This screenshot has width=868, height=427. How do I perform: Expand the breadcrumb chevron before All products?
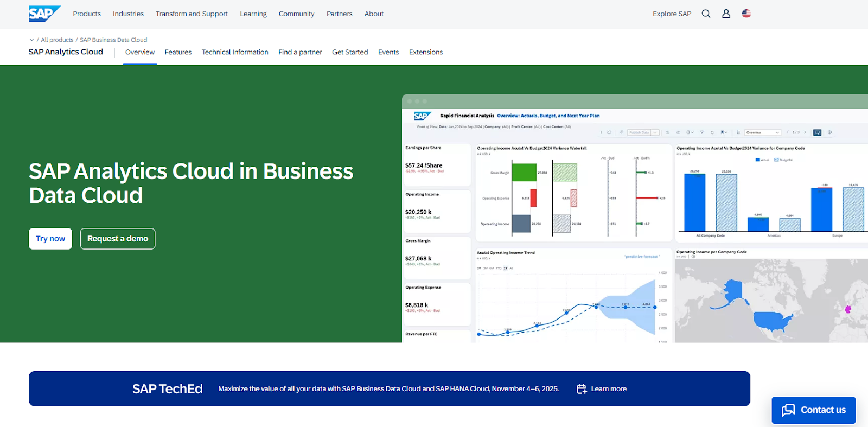pos(31,40)
